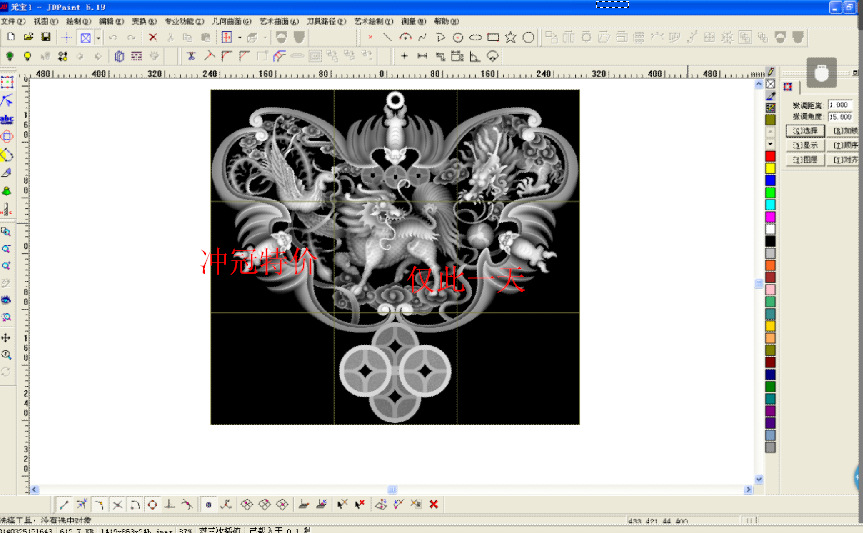Click the abc text tool in left sidebar
Viewport: 863px width, 533px height.
coord(7,119)
